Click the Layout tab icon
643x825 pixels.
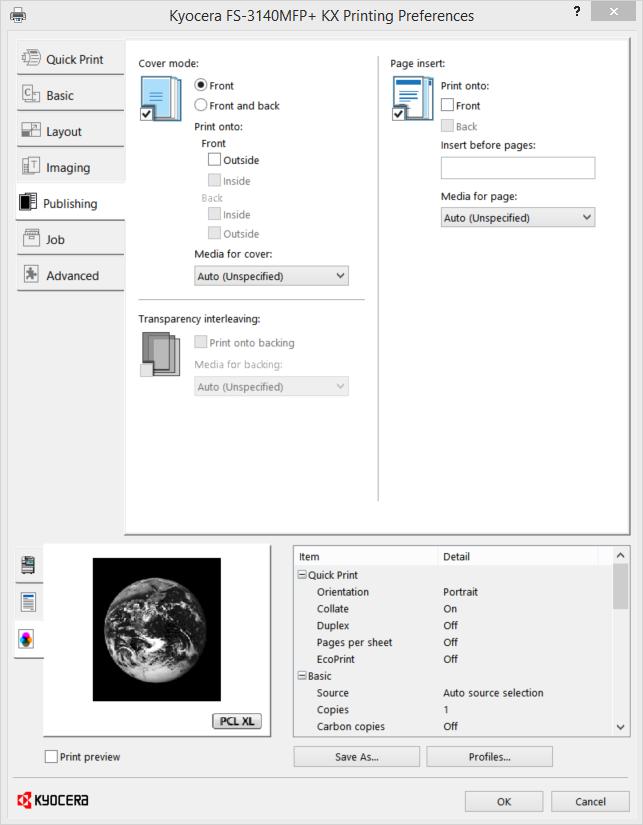31,130
